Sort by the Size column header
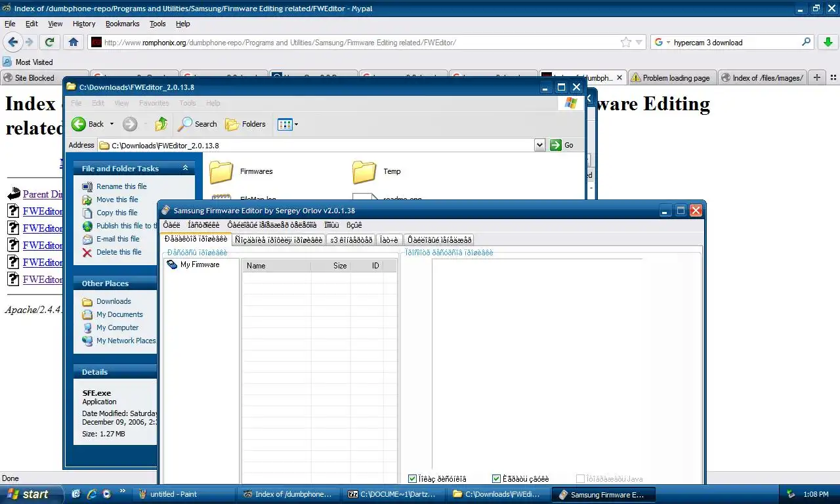 tap(331, 266)
